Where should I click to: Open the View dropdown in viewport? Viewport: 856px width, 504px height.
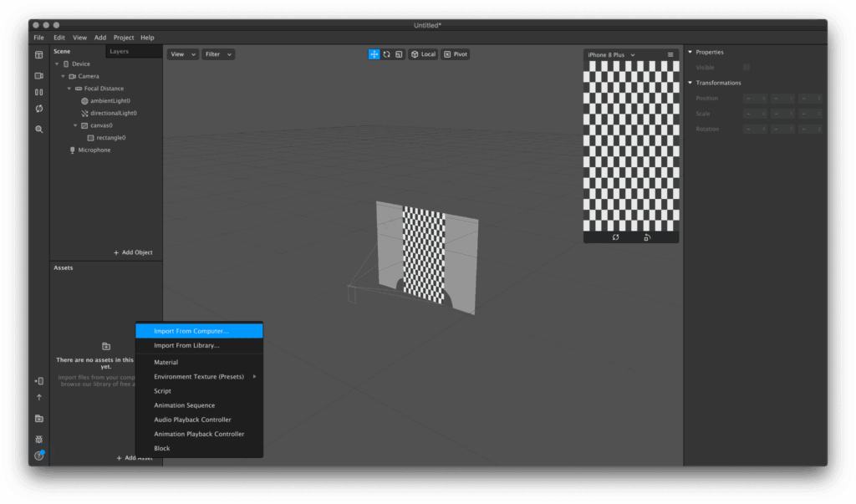tap(182, 54)
